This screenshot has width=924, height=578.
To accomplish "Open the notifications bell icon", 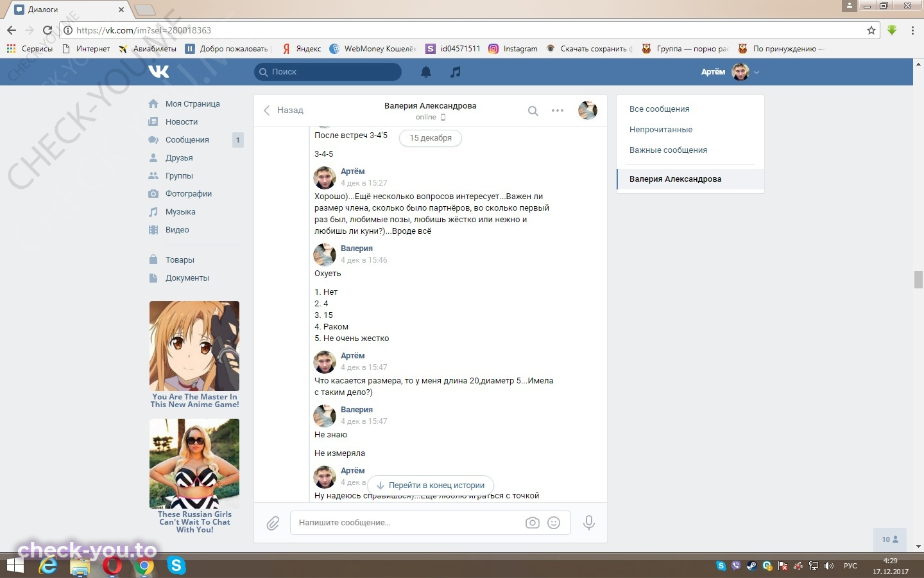I will pos(426,72).
